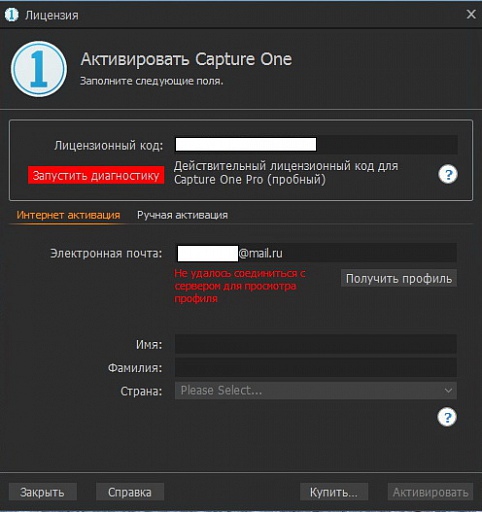
Task: Run the Запустить диагностику button
Action: pyautogui.click(x=96, y=175)
